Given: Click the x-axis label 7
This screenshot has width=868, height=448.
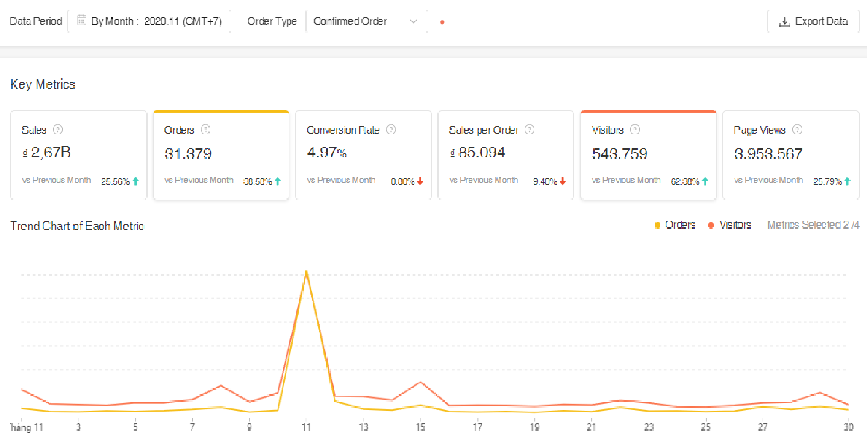Looking at the screenshot, I should click(x=193, y=427).
